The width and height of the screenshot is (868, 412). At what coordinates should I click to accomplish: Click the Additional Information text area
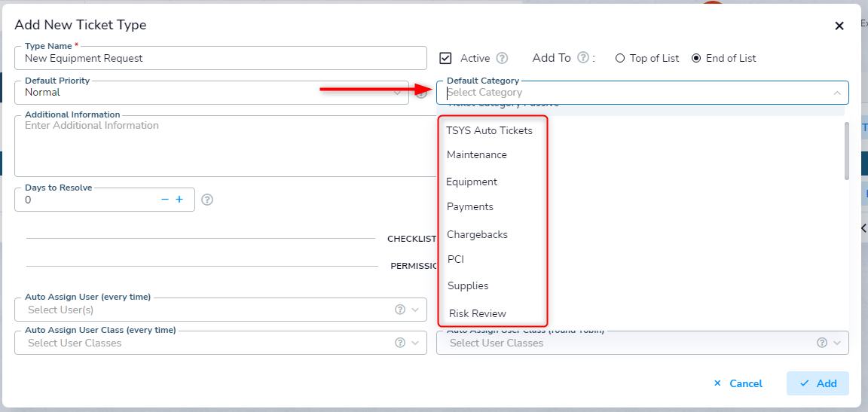(x=225, y=146)
